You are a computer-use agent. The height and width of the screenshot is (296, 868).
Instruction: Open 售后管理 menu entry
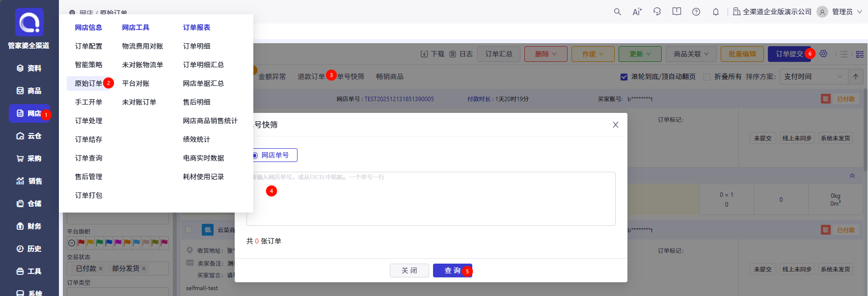coord(89,177)
